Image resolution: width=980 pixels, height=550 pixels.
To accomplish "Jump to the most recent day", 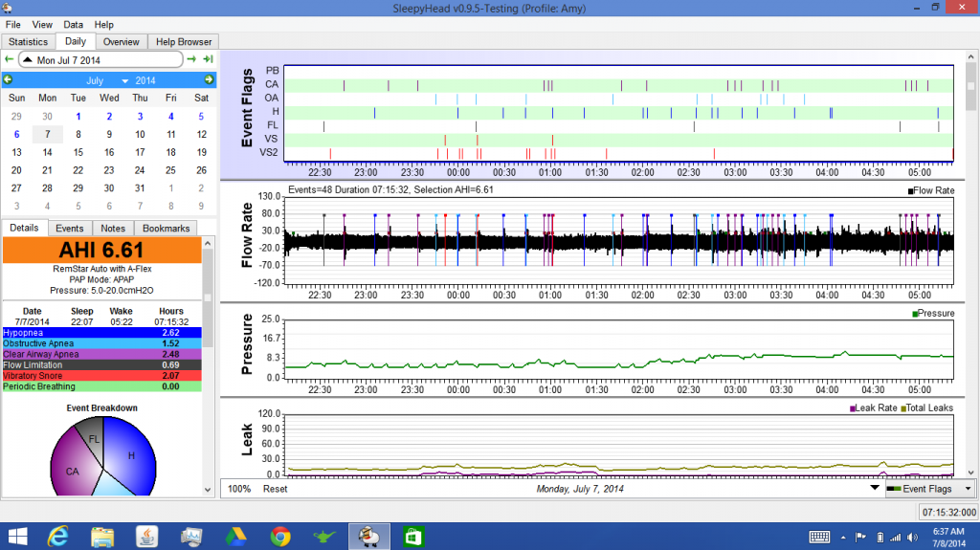I will [208, 59].
